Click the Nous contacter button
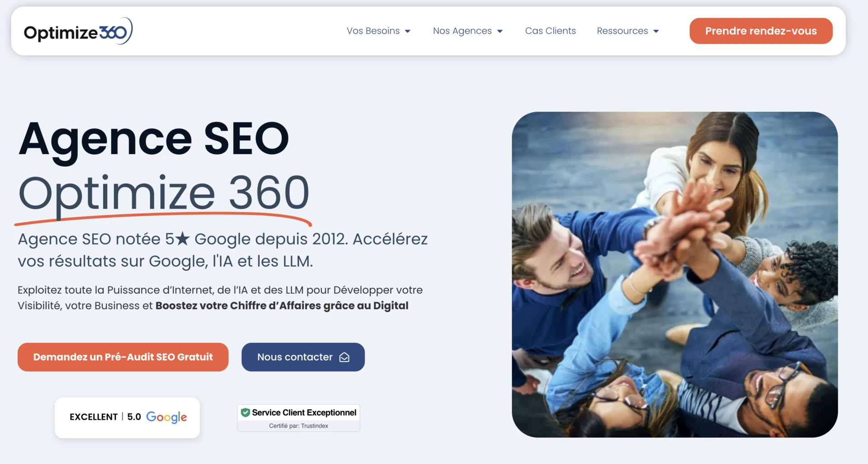This screenshot has height=464, width=868. pos(303,357)
